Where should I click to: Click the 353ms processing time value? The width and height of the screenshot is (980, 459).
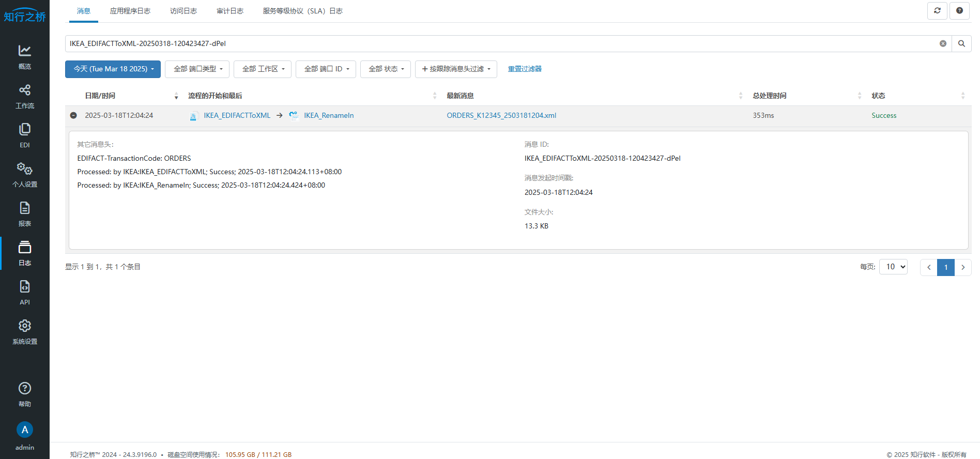tap(763, 115)
